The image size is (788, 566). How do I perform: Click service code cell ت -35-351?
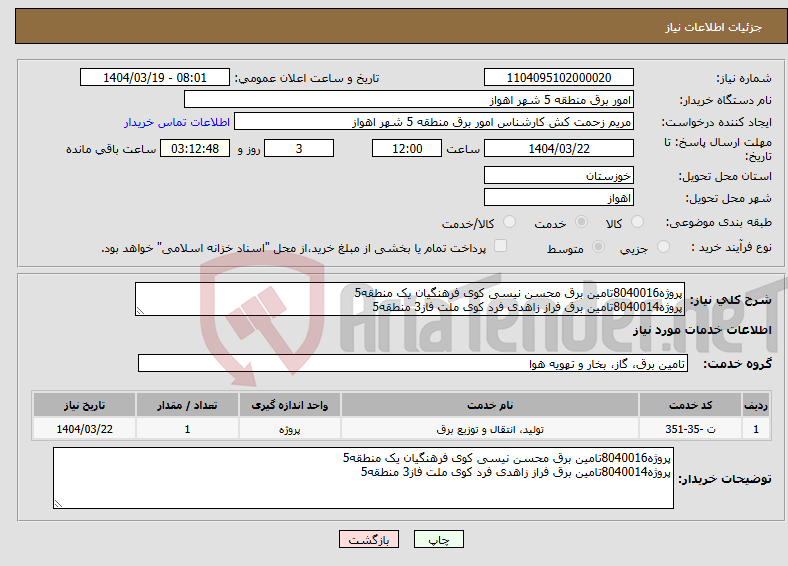[691, 429]
